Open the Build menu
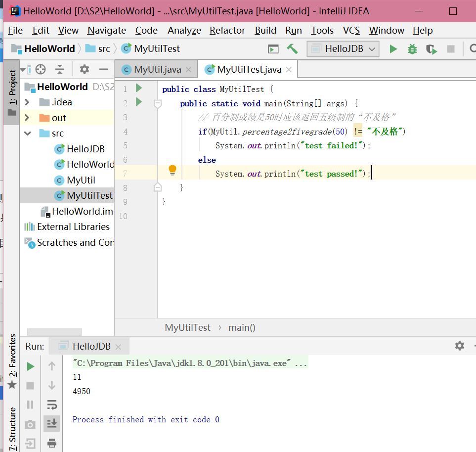Screen dimensions: 476x452 [x=265, y=30]
